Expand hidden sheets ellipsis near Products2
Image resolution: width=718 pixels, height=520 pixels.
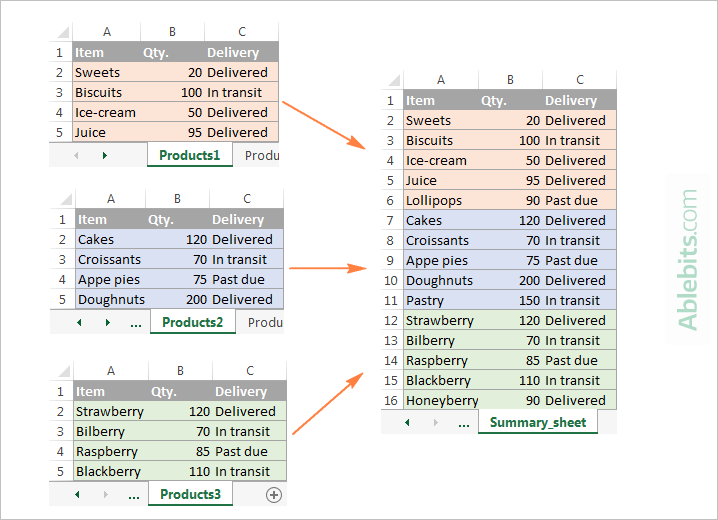[x=135, y=323]
